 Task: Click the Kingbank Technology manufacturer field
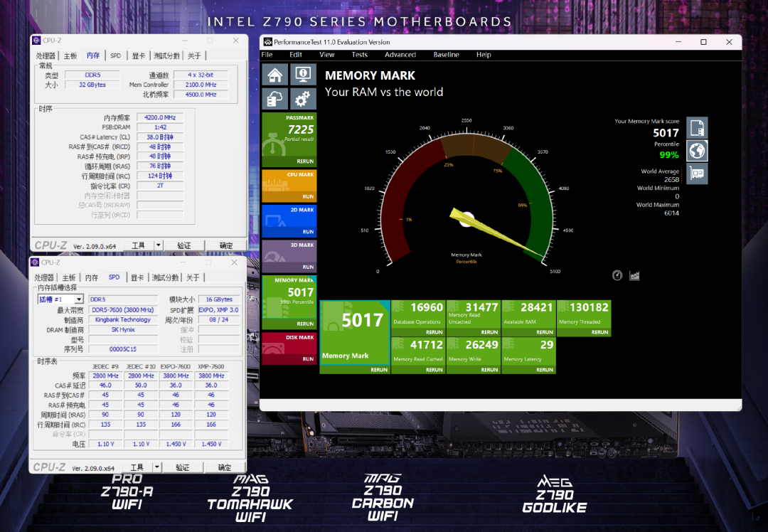pyautogui.click(x=123, y=319)
